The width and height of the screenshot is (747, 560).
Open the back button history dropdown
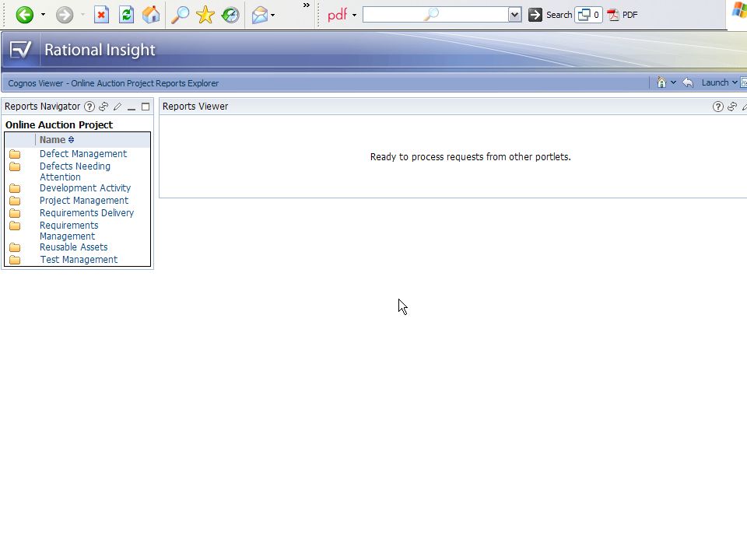(x=43, y=15)
